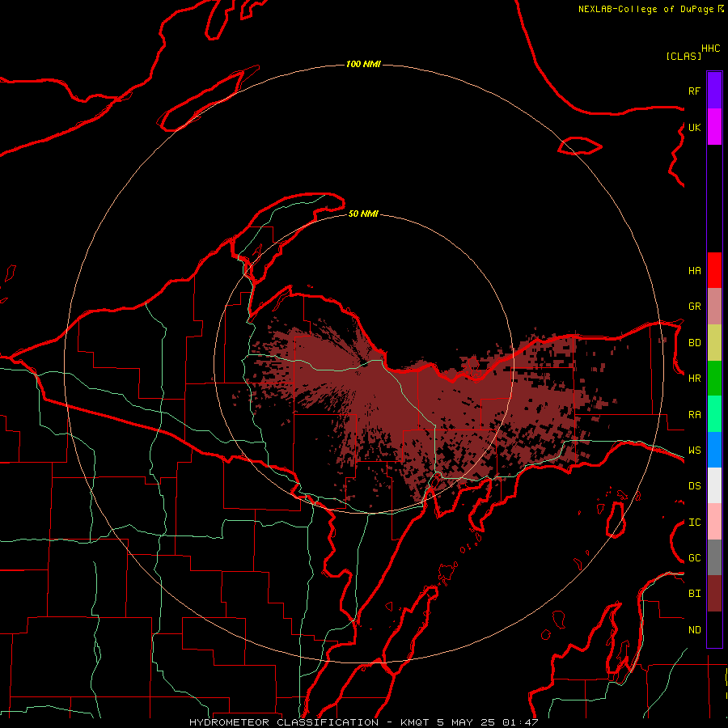The width and height of the screenshot is (728, 728).
Task: Click the 'UK' legend label
Action: tap(695, 127)
